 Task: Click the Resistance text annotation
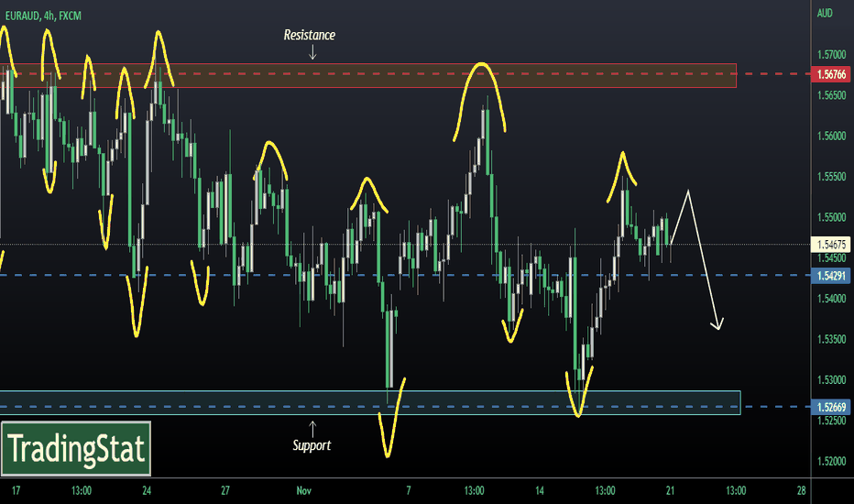coord(310,35)
